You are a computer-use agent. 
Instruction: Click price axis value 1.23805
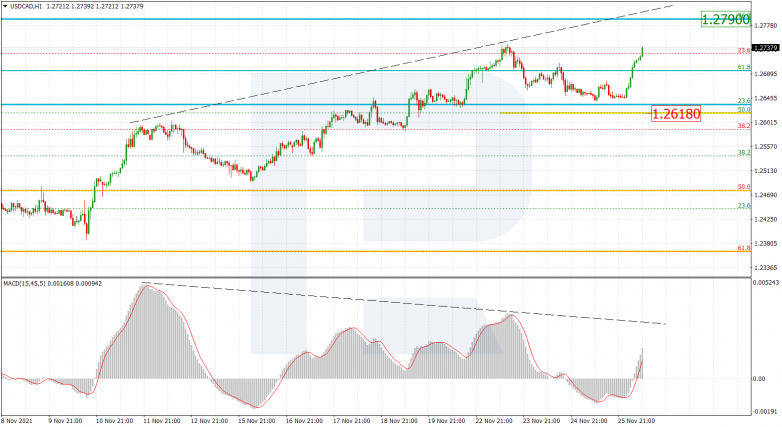(x=766, y=243)
